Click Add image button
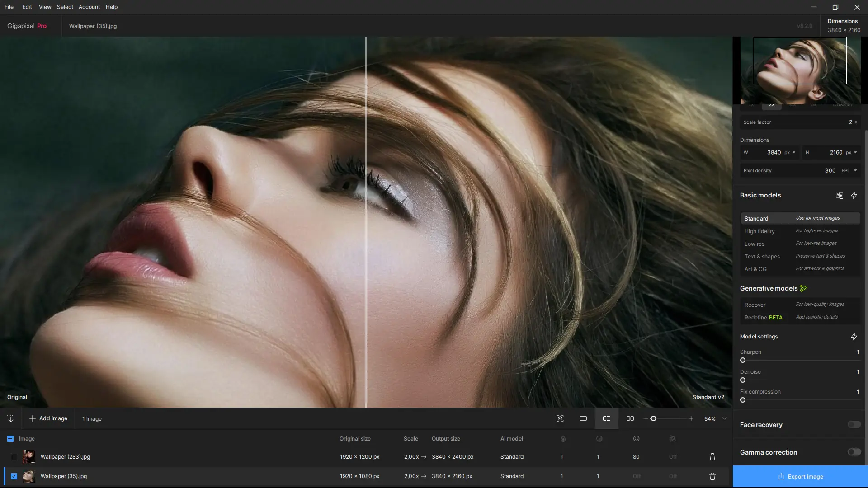Screen dimensions: 868x488 [48, 418]
